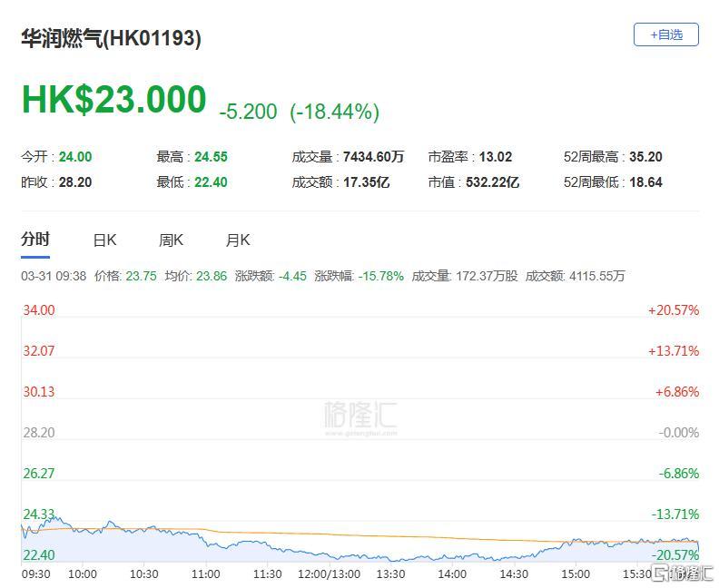Click the stock title 华润燃气(HK01193)
Screen dimensions: 719x588
[x=111, y=38]
